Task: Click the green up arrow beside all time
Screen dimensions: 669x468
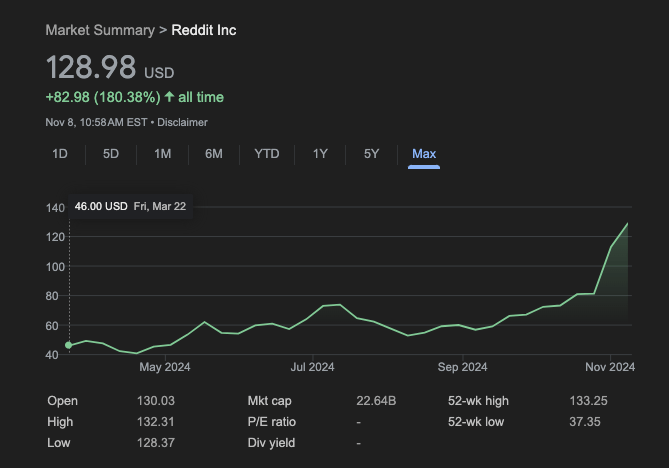Action: pyautogui.click(x=169, y=97)
